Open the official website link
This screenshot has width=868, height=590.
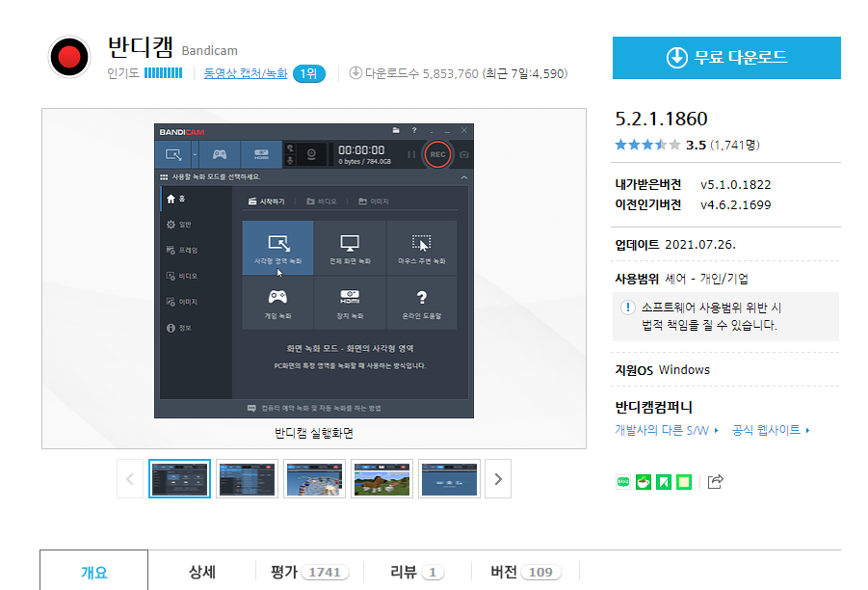point(771,430)
